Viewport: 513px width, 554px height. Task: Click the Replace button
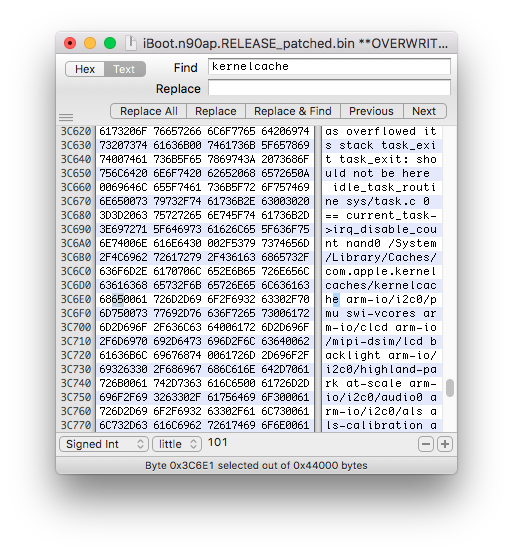tap(216, 111)
